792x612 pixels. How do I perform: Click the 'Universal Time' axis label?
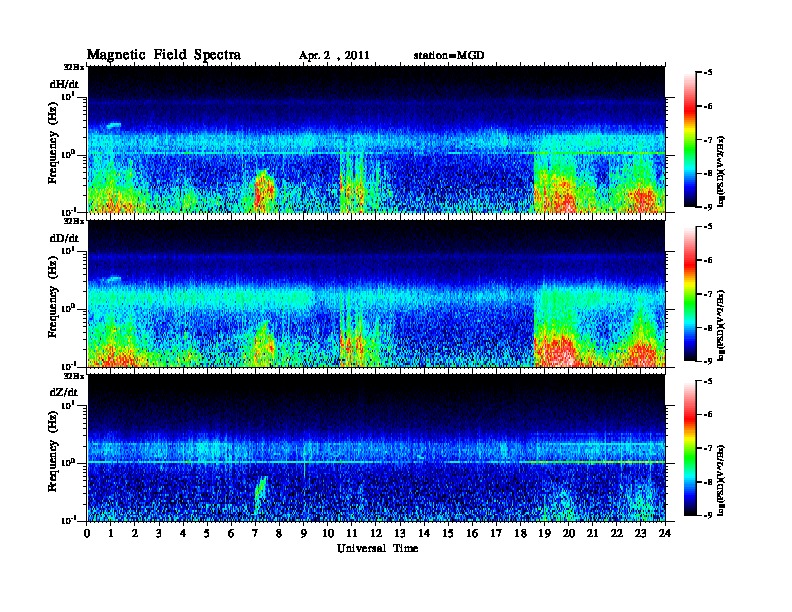377,548
